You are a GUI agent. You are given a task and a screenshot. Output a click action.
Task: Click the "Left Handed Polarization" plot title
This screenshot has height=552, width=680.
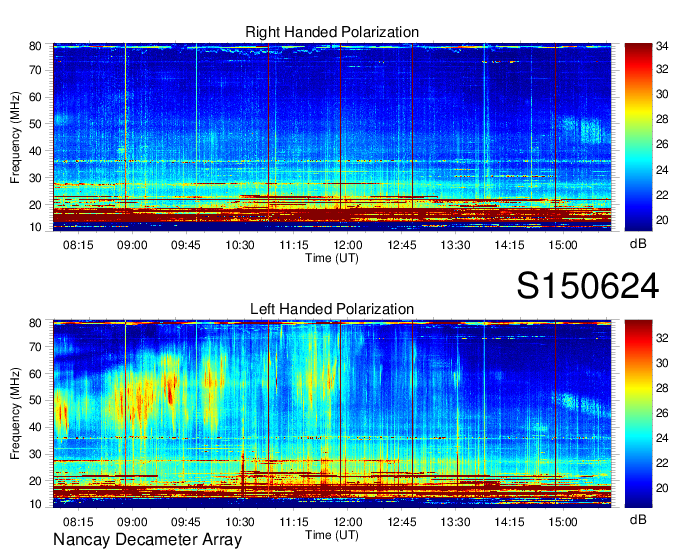pyautogui.click(x=332, y=309)
